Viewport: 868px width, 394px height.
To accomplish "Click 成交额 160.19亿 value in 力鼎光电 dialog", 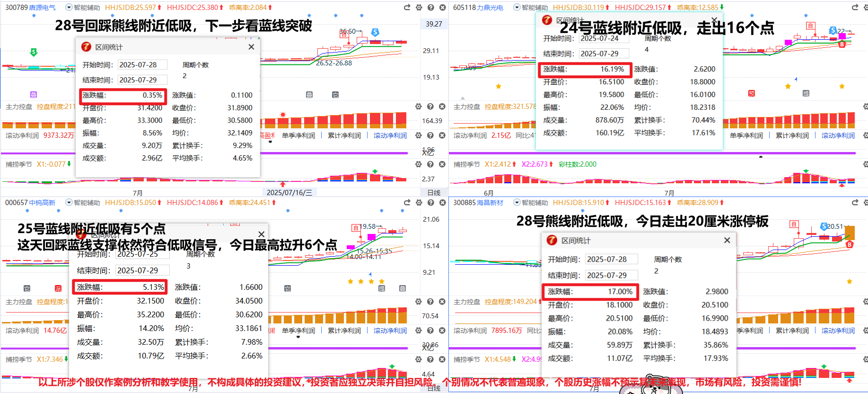I will point(610,133).
